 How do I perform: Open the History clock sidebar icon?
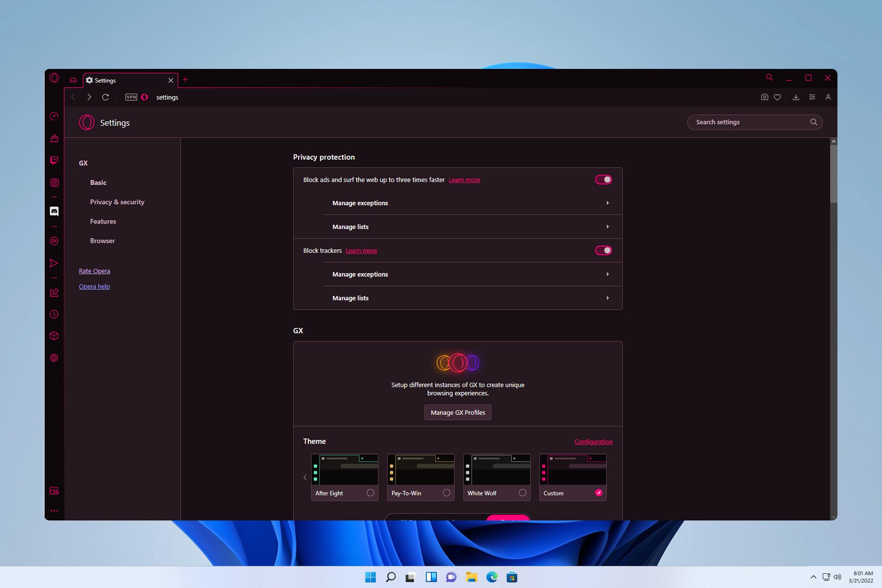54,314
